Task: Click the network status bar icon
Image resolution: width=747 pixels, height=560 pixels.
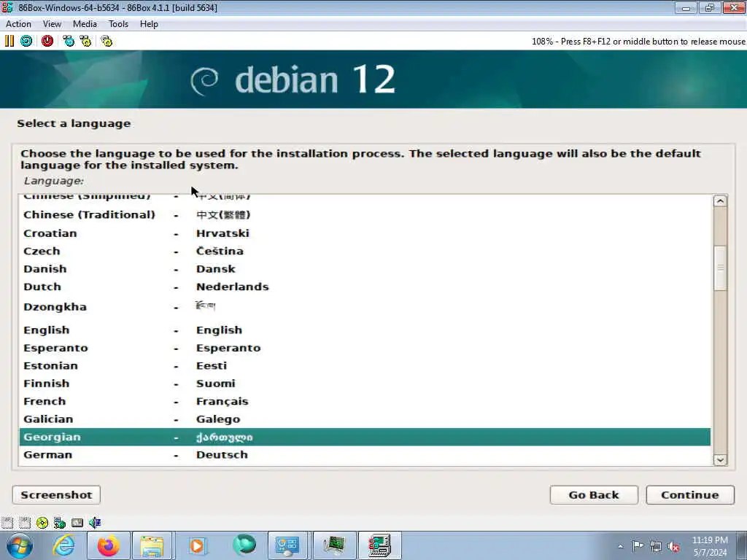Action: 60,523
